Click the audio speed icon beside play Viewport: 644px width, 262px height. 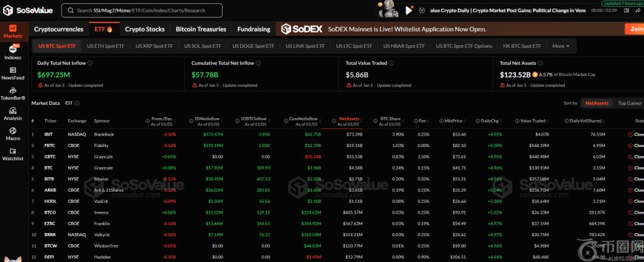[422, 10]
